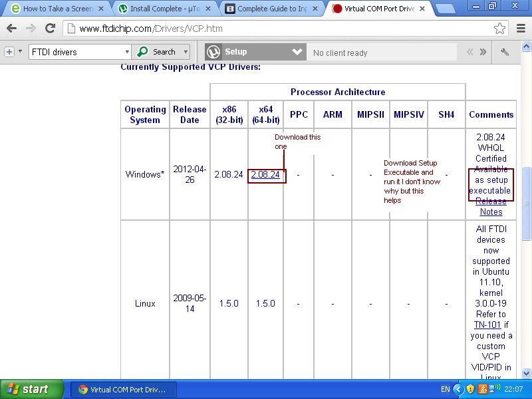The height and width of the screenshot is (399, 532).
Task: Click the browser forward arrow
Action: coord(31,29)
